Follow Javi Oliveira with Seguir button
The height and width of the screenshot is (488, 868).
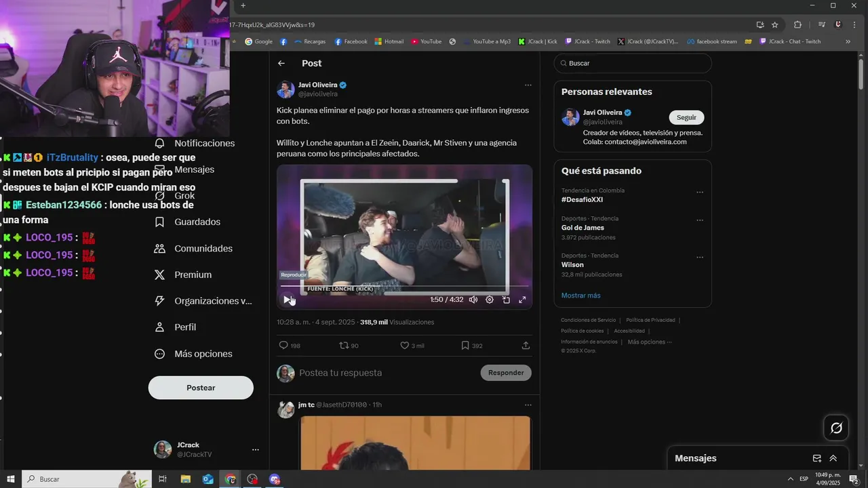click(686, 117)
